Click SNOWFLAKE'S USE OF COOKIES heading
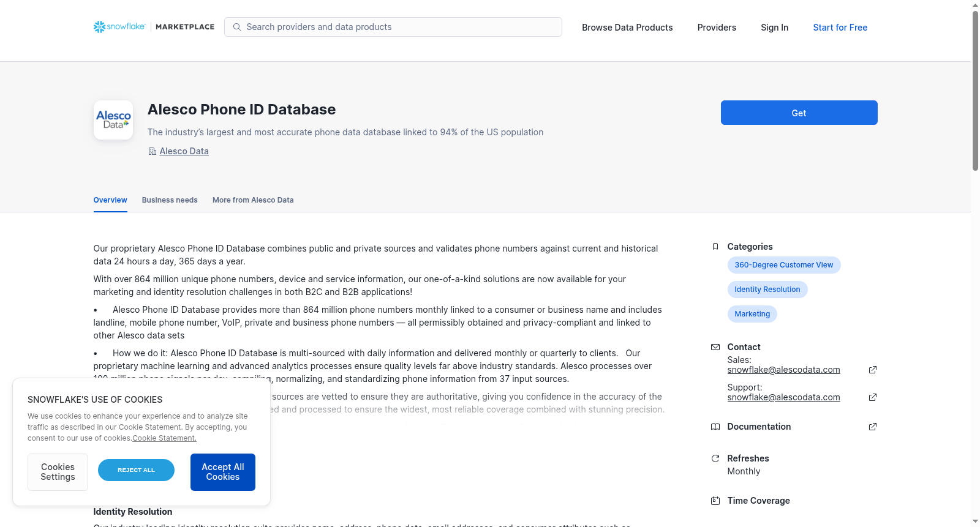Screen dimensions: 980x527 [95, 400]
